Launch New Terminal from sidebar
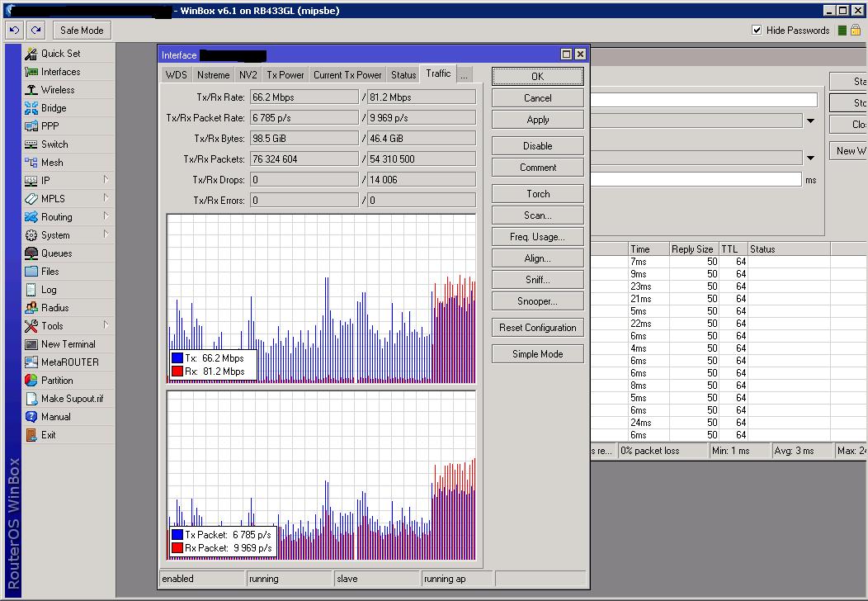Viewport: 868px width, 601px height. 68,344
